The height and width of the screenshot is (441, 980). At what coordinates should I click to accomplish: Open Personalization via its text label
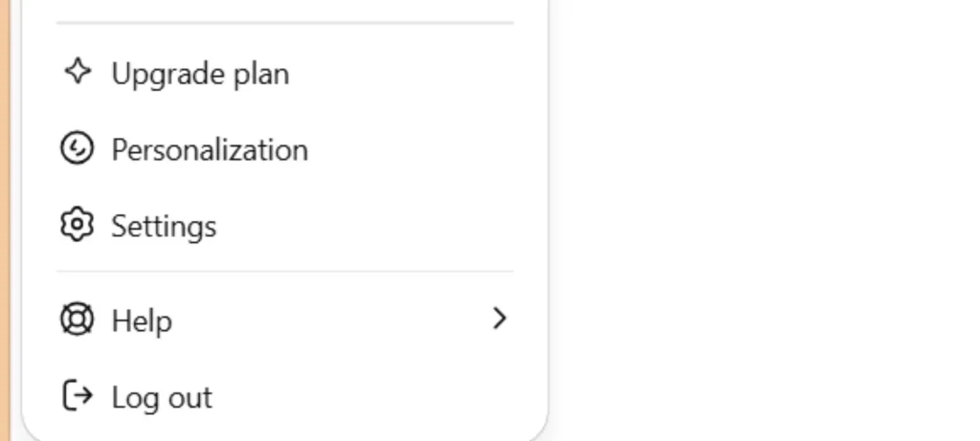point(210,150)
